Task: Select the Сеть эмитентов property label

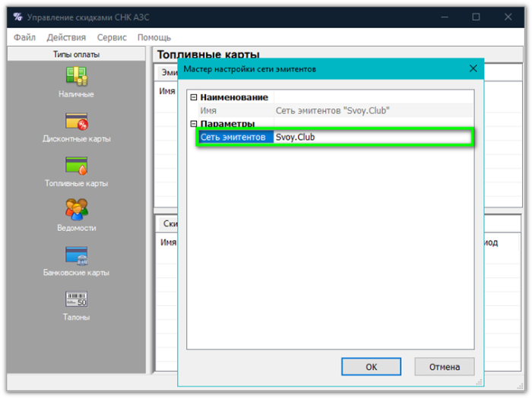Action: (233, 137)
